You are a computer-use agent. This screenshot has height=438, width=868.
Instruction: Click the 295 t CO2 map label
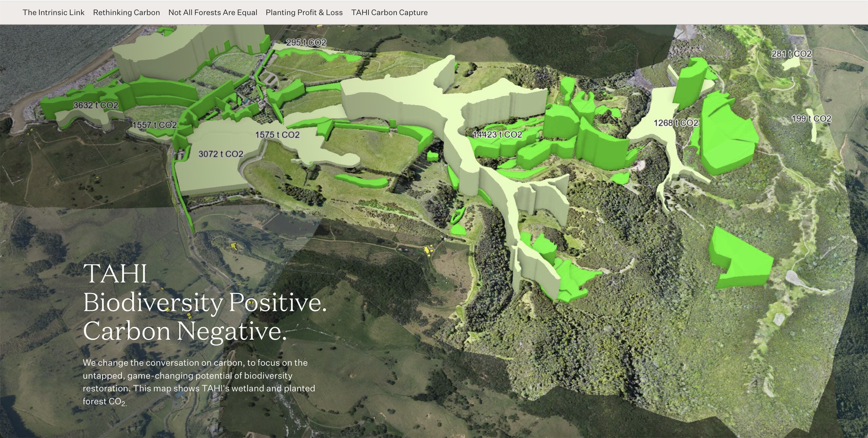(x=306, y=42)
